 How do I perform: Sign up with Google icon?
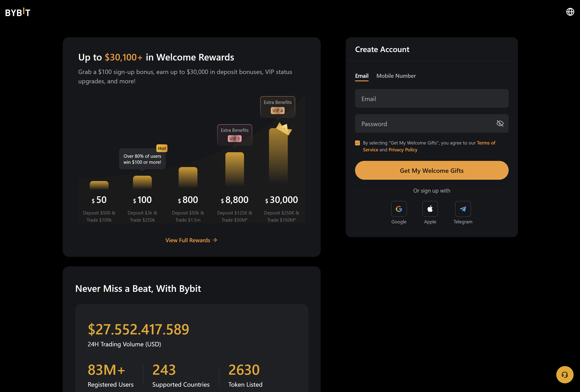click(x=398, y=209)
